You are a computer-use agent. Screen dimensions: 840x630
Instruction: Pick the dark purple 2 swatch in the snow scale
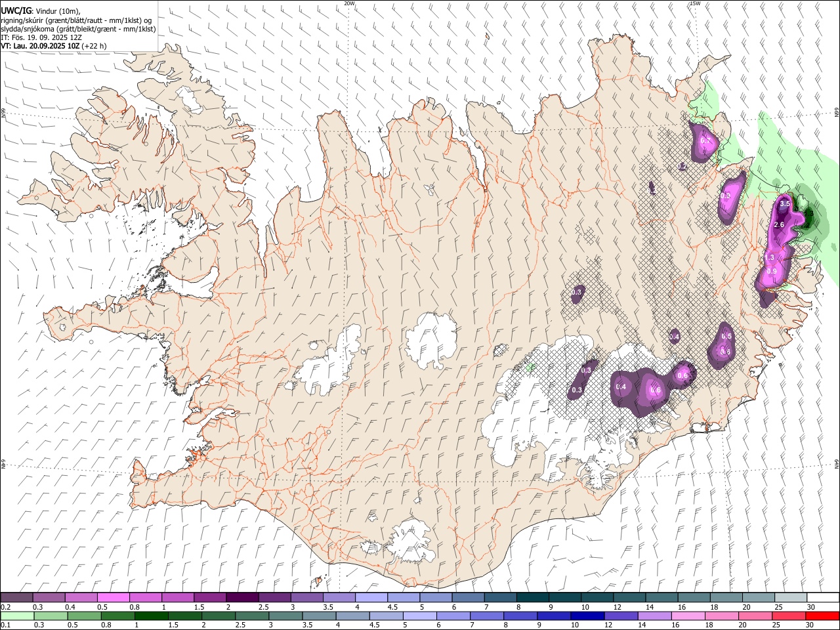(x=242, y=598)
